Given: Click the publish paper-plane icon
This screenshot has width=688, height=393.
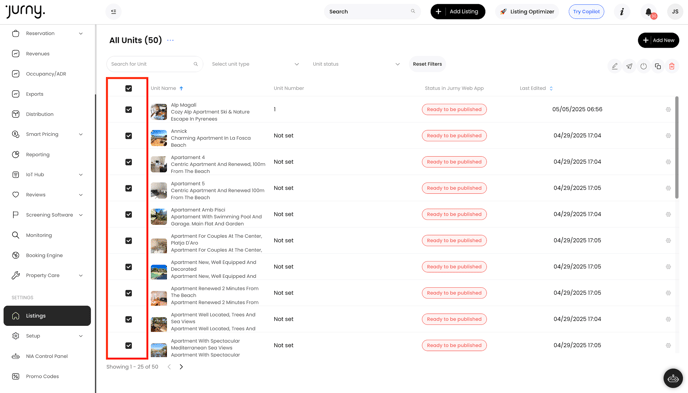Looking at the screenshot, I should pyautogui.click(x=629, y=66).
